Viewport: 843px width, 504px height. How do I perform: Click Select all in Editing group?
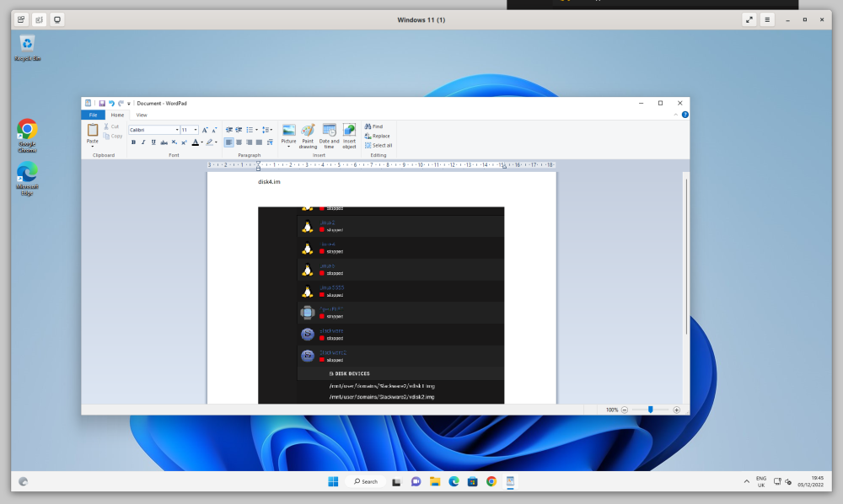pos(379,146)
